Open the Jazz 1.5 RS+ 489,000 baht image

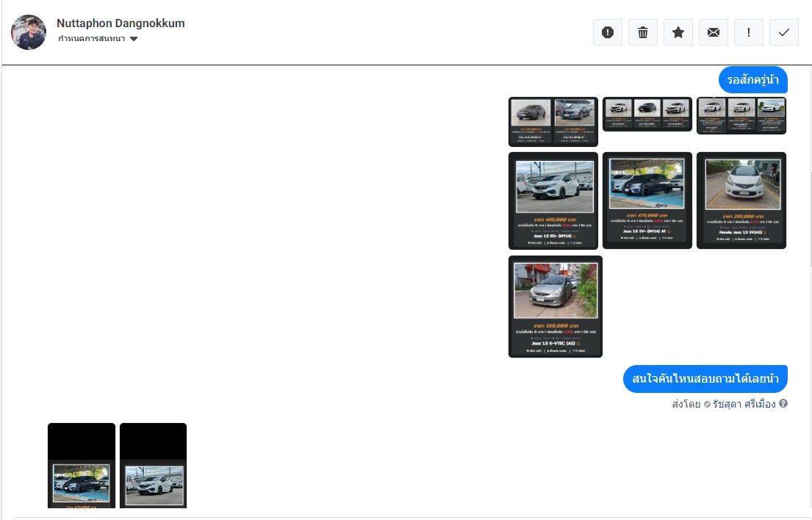click(555, 201)
